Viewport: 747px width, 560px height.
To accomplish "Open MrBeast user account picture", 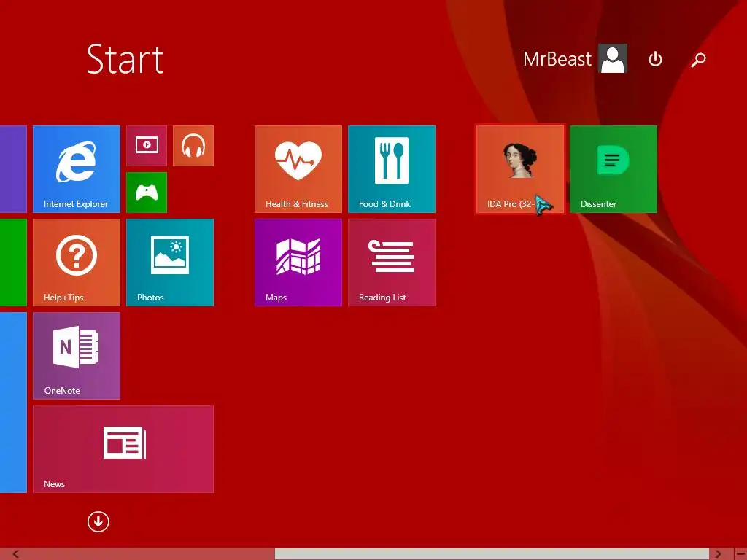I will point(613,58).
